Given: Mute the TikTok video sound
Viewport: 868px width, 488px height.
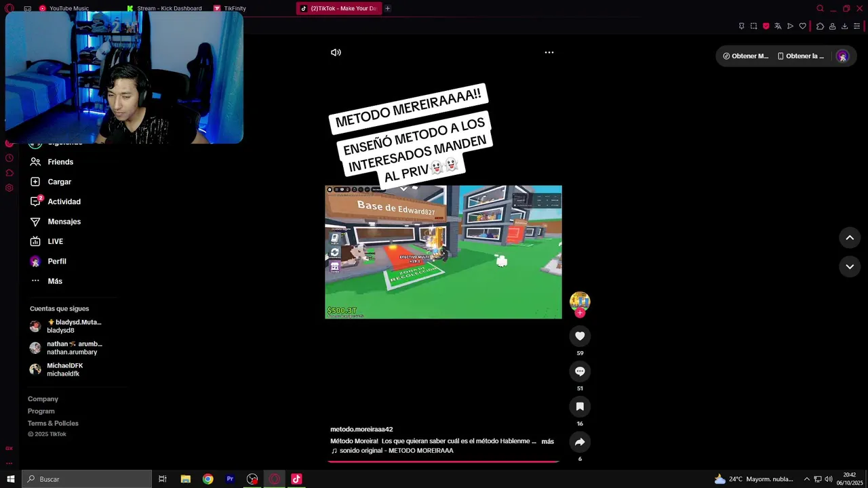Looking at the screenshot, I should point(336,52).
